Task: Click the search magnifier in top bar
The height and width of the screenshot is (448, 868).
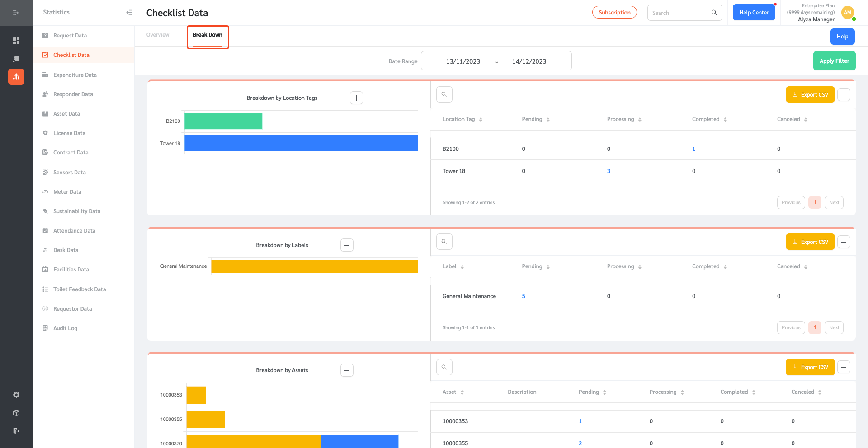Action: click(714, 13)
